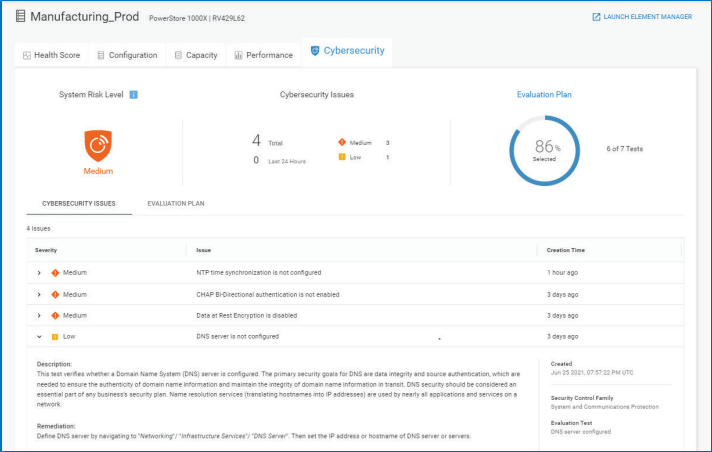Click the Medium severity diamond in summary
This screenshot has width=712, height=452.
pyautogui.click(x=342, y=142)
